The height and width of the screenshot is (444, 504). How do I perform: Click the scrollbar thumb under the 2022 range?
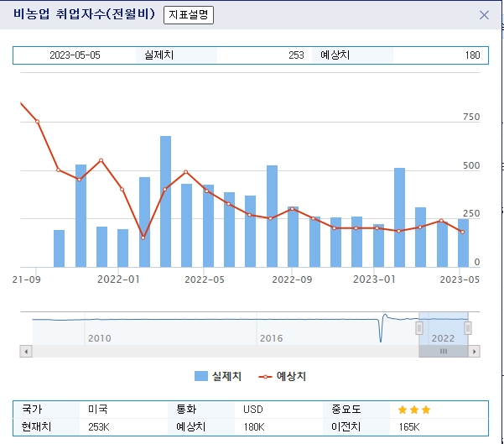coord(444,351)
